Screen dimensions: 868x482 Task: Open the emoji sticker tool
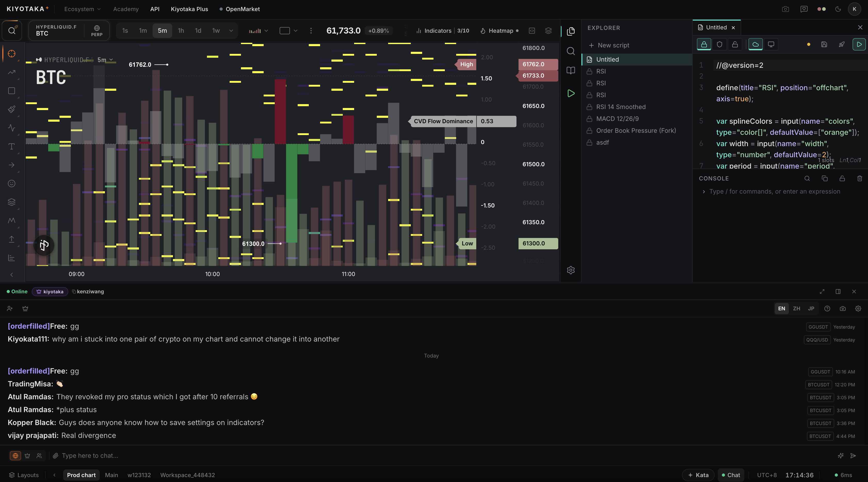11,183
